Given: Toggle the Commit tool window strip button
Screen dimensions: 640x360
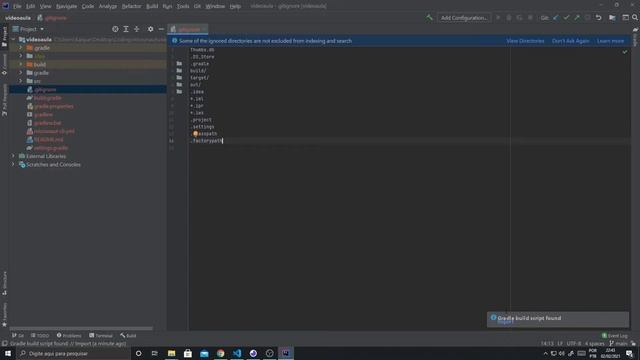Looking at the screenshot, I should coord(4,64).
